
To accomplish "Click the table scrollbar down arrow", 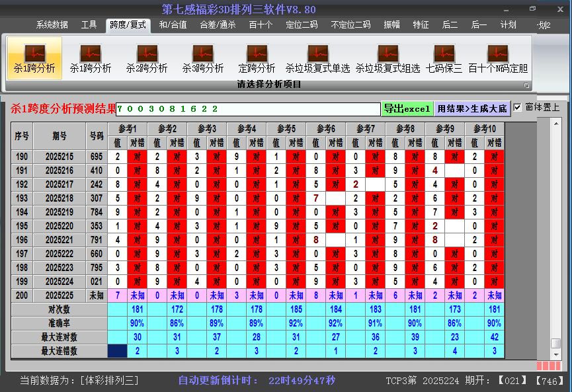I will click(x=556, y=355).
